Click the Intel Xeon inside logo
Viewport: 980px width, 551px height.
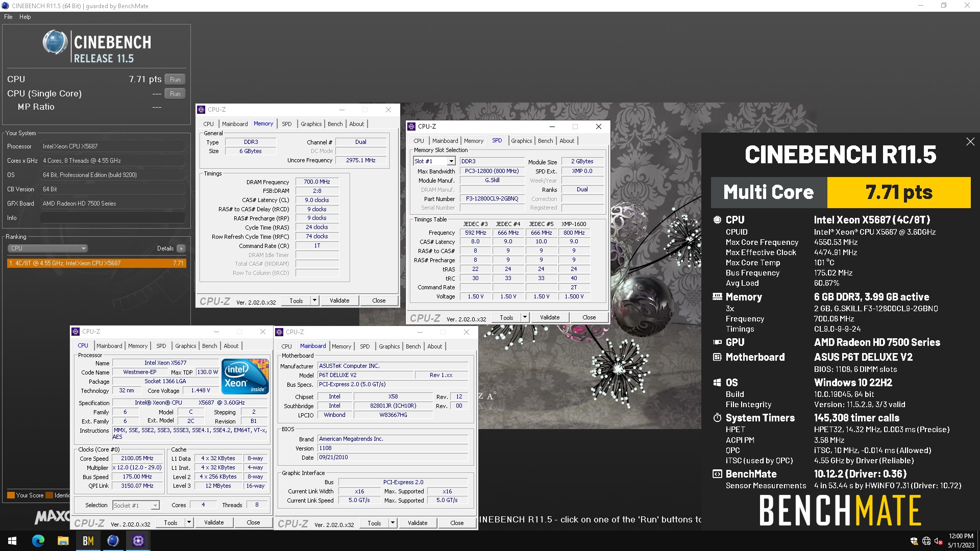tap(245, 376)
